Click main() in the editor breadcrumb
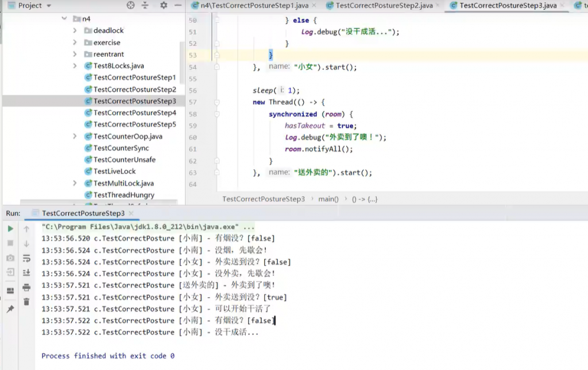The width and height of the screenshot is (588, 370). 328,199
